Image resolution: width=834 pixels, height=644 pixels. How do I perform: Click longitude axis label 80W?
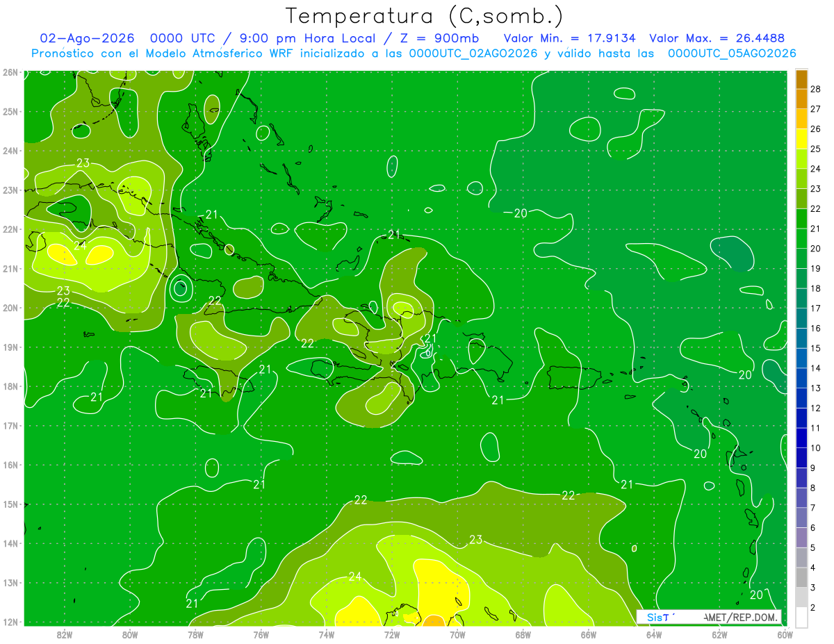click(x=130, y=634)
